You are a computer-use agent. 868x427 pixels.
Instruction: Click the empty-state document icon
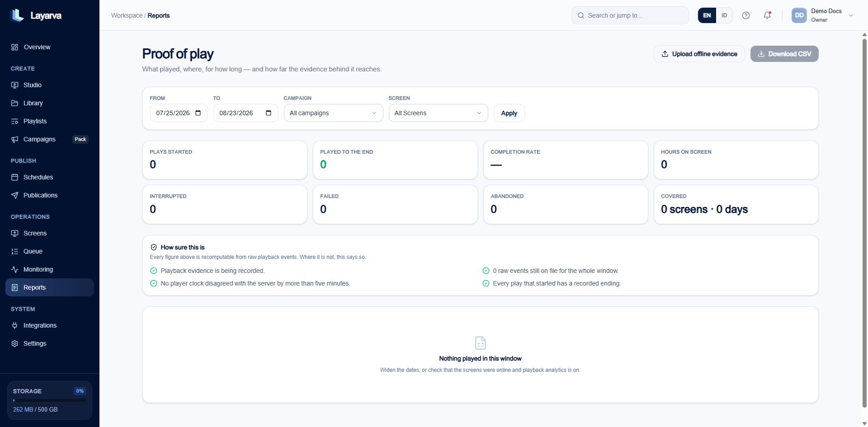481,343
